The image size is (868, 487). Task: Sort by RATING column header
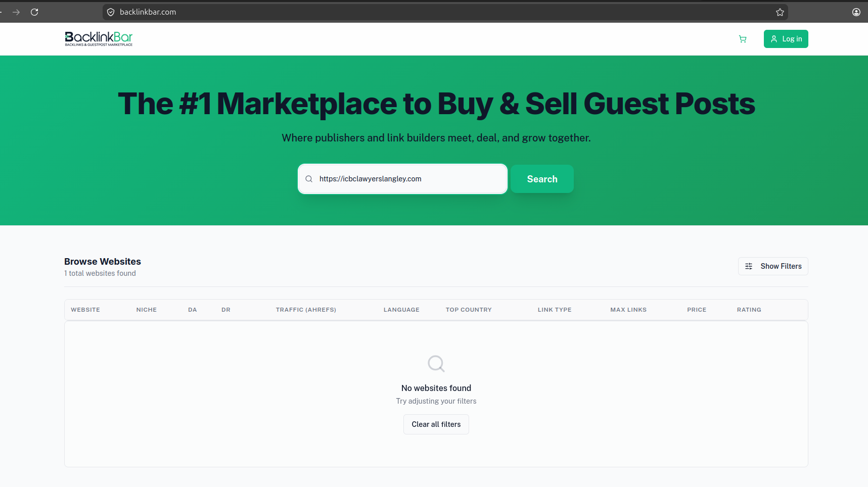(x=749, y=310)
